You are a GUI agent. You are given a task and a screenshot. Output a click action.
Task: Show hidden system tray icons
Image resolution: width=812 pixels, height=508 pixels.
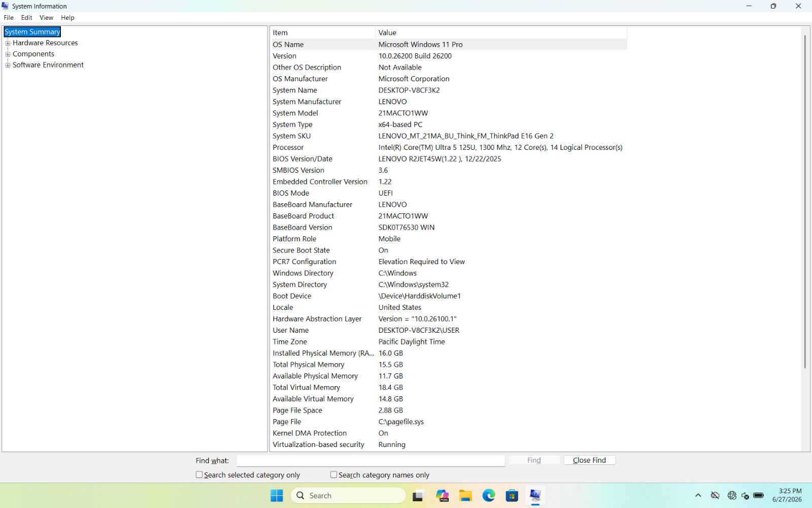tap(698, 495)
